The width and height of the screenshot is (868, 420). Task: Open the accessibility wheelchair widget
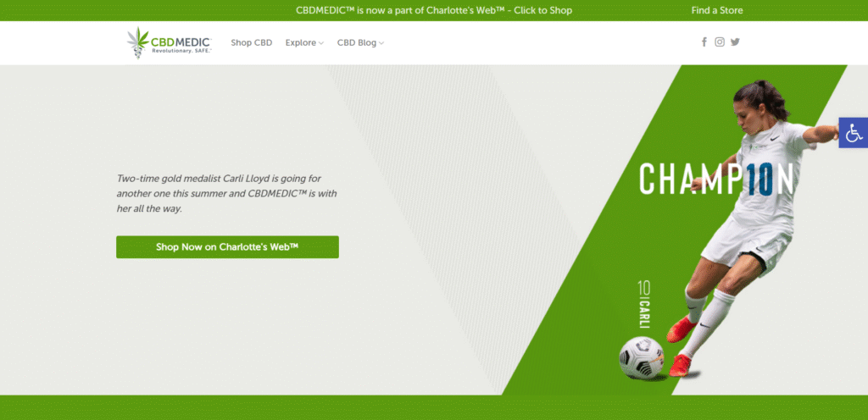click(853, 132)
